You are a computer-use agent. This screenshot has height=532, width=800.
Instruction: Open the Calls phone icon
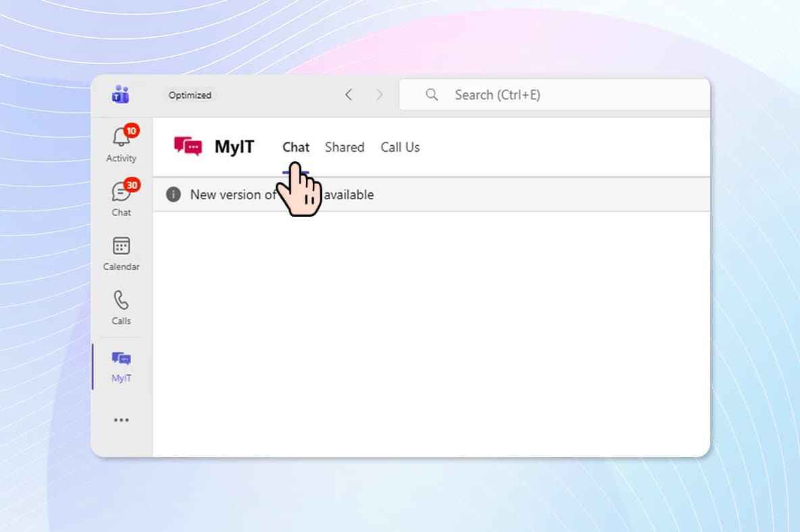click(x=121, y=300)
